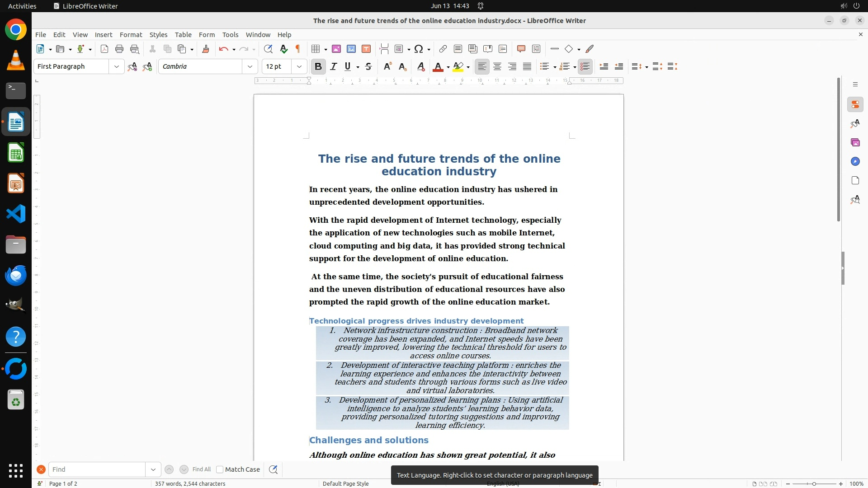Open the Format menu
This screenshot has height=488, width=868.
[x=131, y=35]
